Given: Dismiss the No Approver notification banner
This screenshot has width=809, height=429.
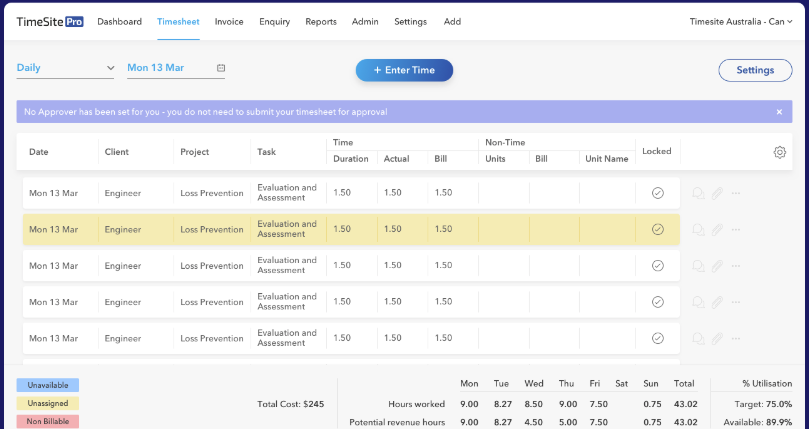Looking at the screenshot, I should point(779,112).
